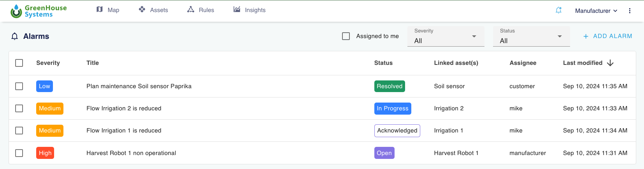
Task: Expand the Severity filter dropdown
Action: point(446,37)
